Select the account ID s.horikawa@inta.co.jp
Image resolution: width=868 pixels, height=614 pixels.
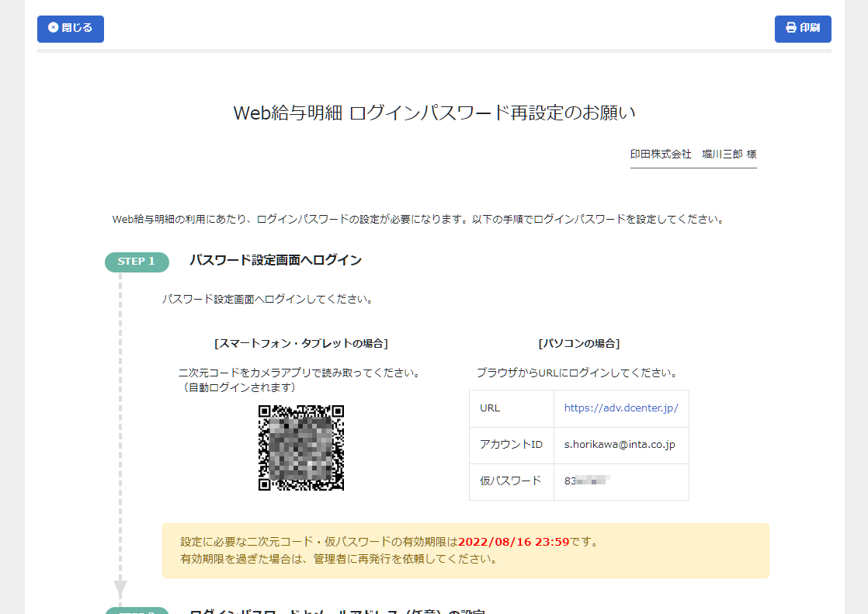tap(620, 445)
